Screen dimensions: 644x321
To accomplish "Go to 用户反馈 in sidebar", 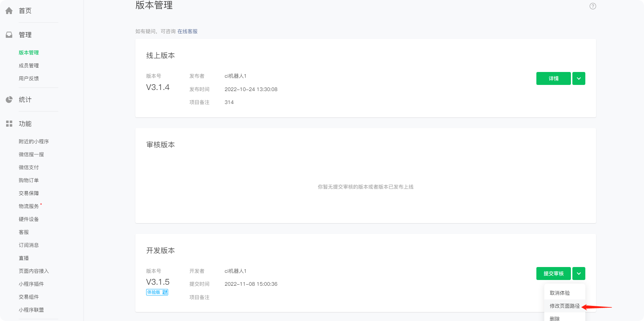I will tap(29, 78).
